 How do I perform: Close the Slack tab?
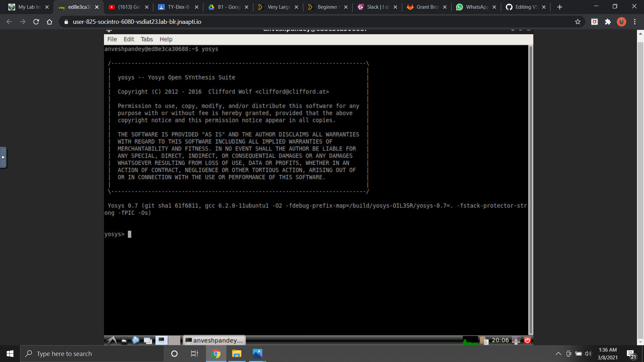pyautogui.click(x=395, y=7)
